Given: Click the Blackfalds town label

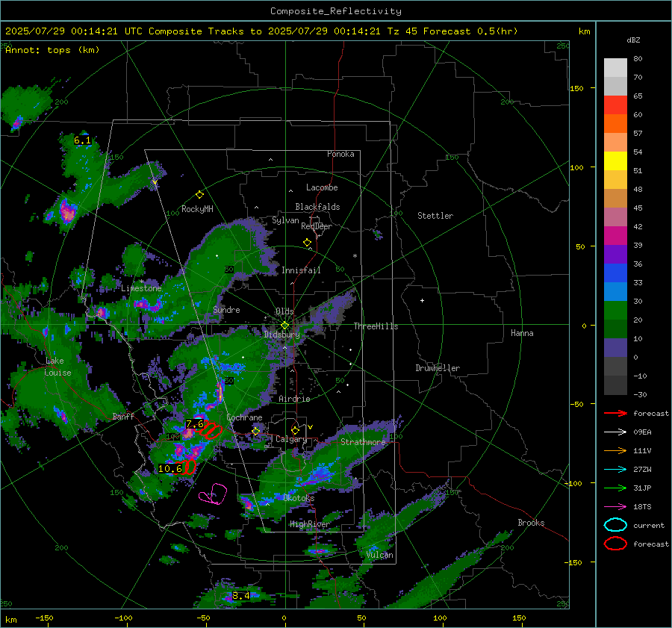Looking at the screenshot, I should pos(317,207).
